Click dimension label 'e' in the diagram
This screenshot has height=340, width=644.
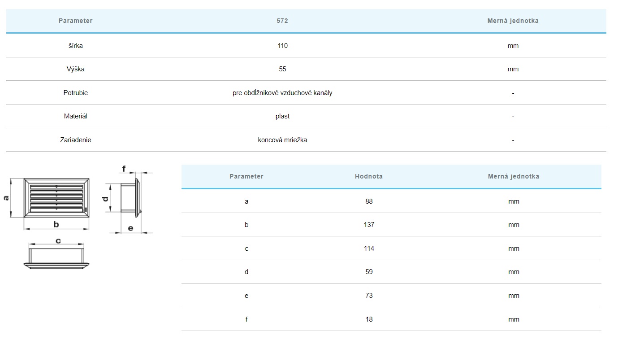[130, 228]
